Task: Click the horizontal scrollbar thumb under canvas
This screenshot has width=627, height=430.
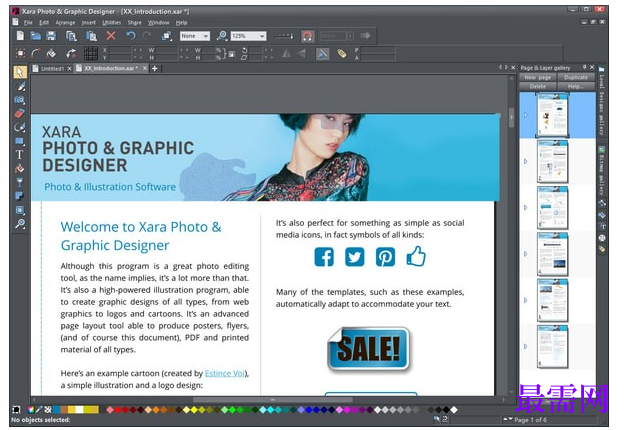Action: tap(273, 399)
